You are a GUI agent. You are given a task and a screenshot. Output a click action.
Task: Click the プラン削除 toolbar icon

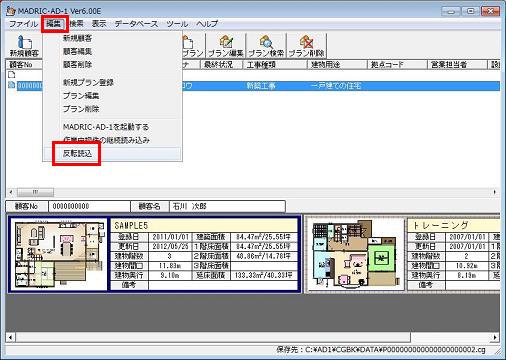coord(306,46)
